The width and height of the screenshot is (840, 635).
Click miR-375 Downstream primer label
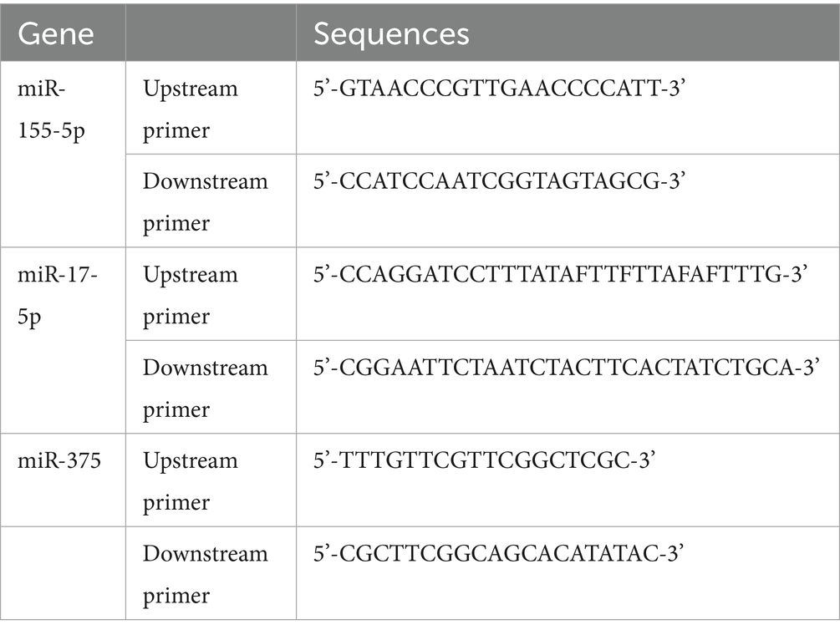pos(205,575)
